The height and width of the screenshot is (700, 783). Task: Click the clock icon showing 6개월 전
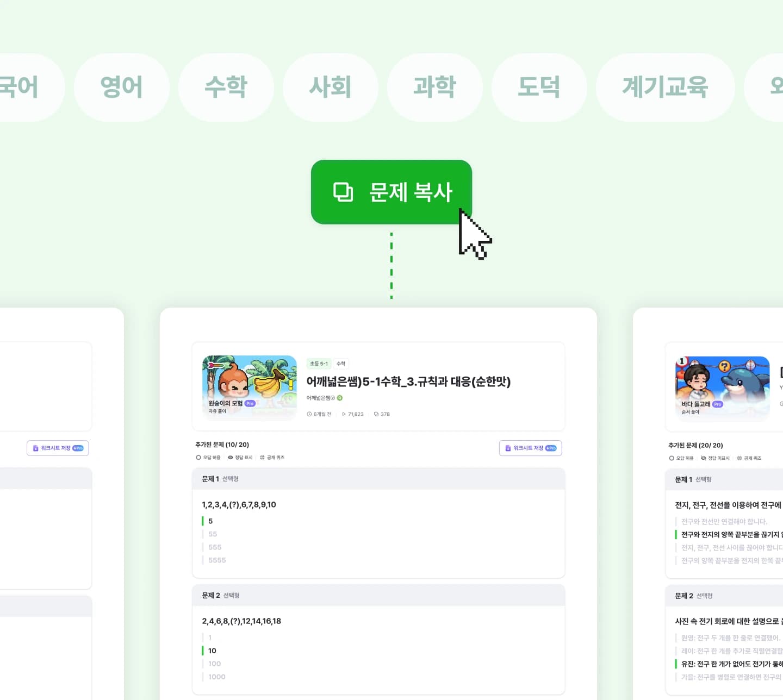tap(309, 414)
